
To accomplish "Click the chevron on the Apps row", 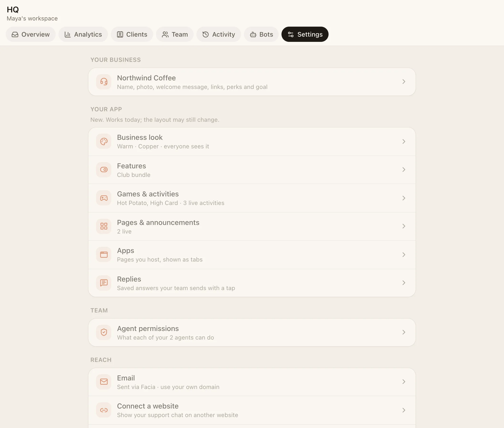I will click(404, 254).
